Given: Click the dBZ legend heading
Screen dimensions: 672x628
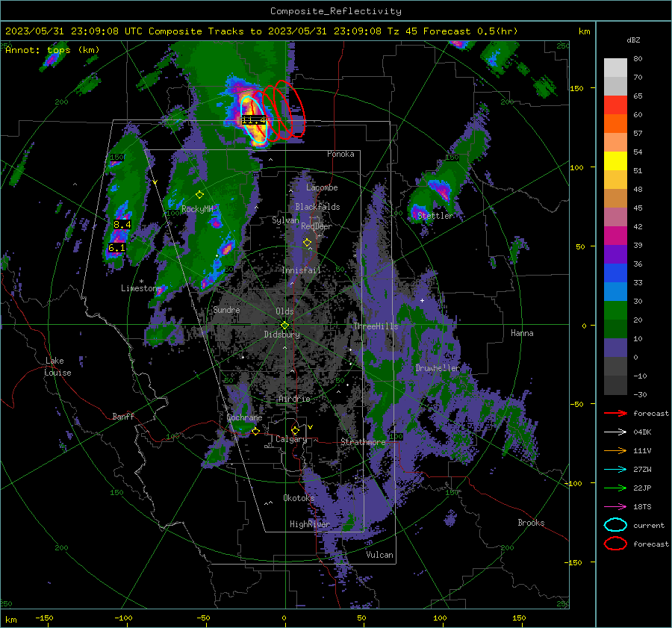Looking at the screenshot, I should (x=633, y=40).
